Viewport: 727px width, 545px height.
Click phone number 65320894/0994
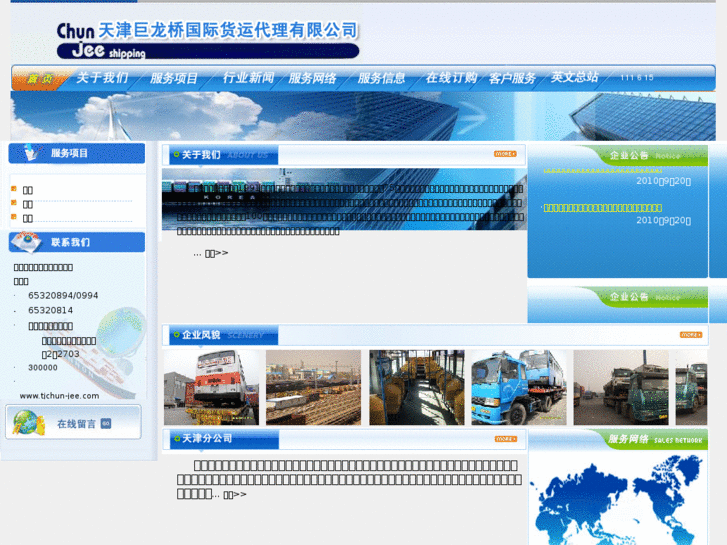coord(63,296)
